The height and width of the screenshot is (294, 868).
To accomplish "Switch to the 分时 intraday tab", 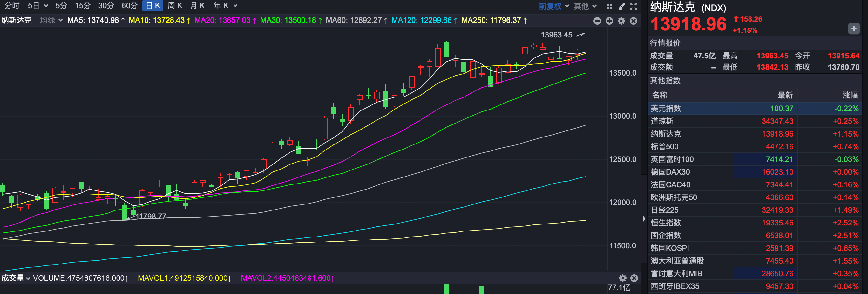I will pos(12,6).
